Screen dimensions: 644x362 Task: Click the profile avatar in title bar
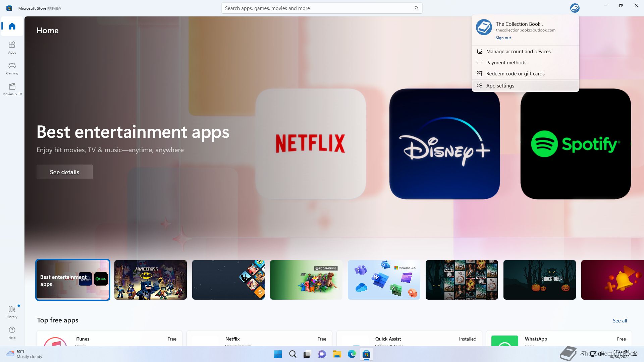(575, 8)
